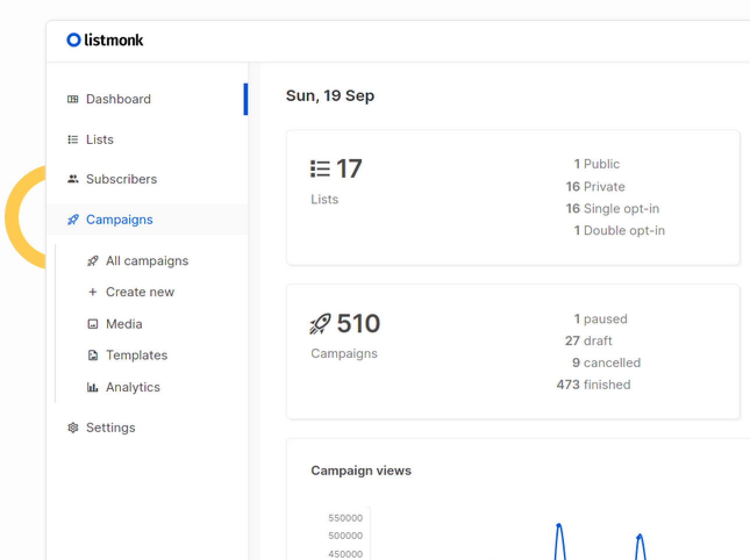This screenshot has width=750, height=560.
Task: Click the All campaigns rocket icon
Action: click(92, 261)
